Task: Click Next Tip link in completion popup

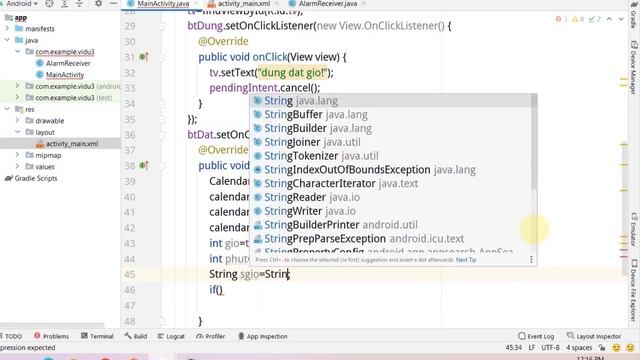Action: pos(466,260)
